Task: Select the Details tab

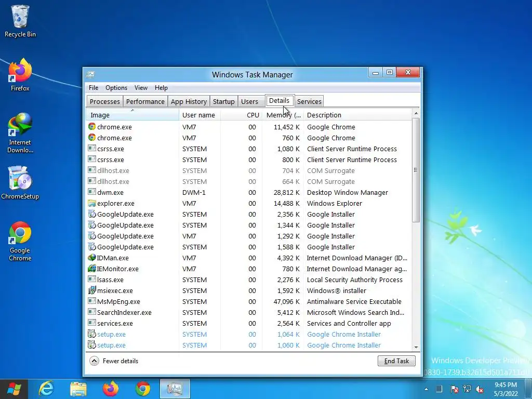Action: point(279,101)
